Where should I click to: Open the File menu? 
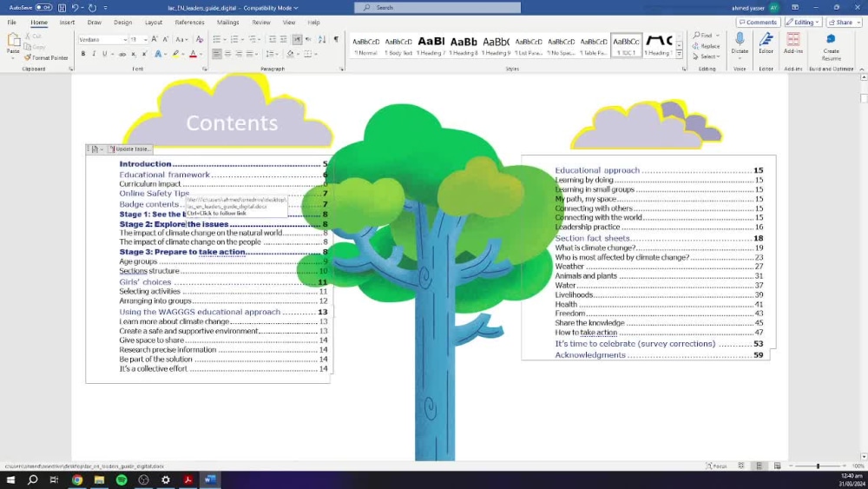[11, 23]
